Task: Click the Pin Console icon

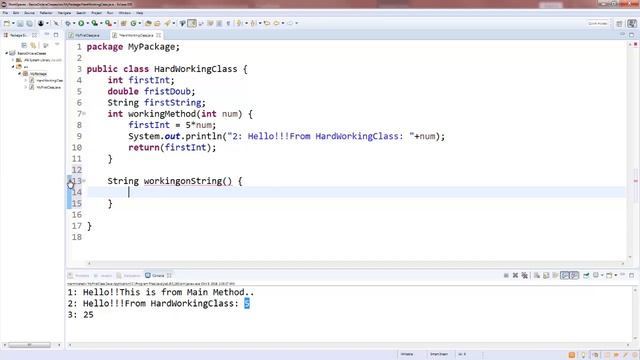Action: [586, 276]
